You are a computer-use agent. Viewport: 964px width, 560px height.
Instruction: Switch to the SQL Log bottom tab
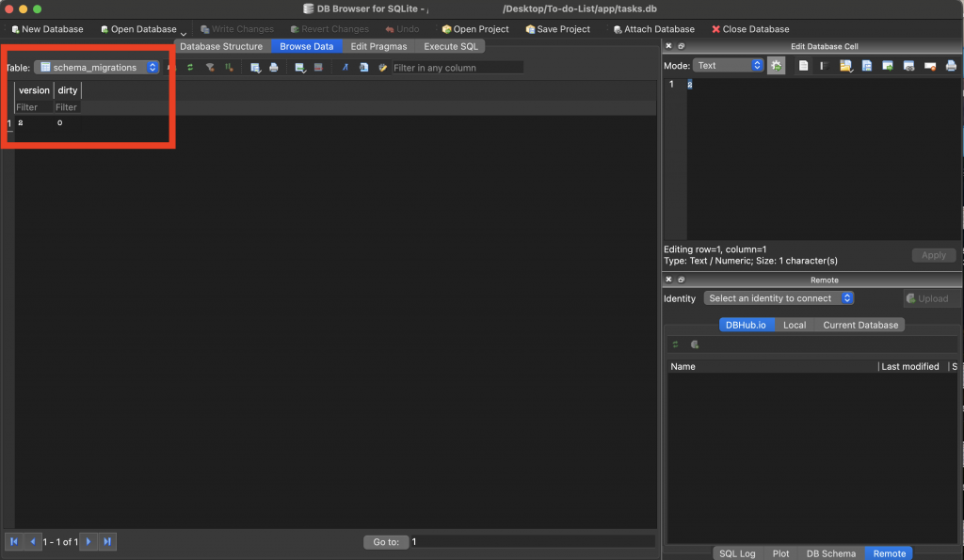pyautogui.click(x=737, y=553)
